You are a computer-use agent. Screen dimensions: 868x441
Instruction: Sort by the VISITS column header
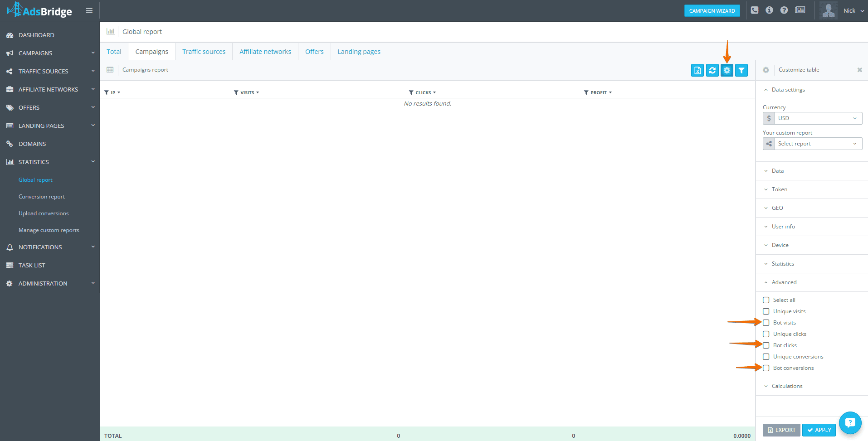(x=247, y=92)
